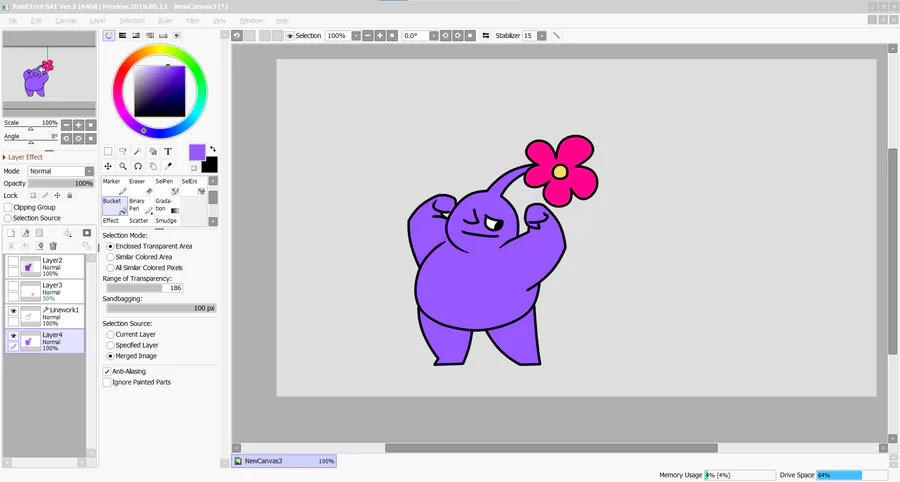This screenshot has width=900, height=482.
Task: Click the layer mask icon
Action: coord(87,233)
